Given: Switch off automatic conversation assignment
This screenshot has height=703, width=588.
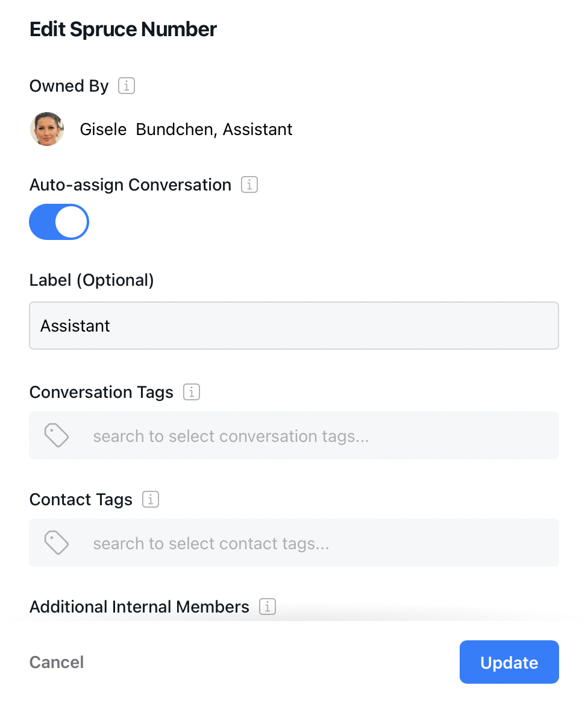Looking at the screenshot, I should click(x=58, y=222).
